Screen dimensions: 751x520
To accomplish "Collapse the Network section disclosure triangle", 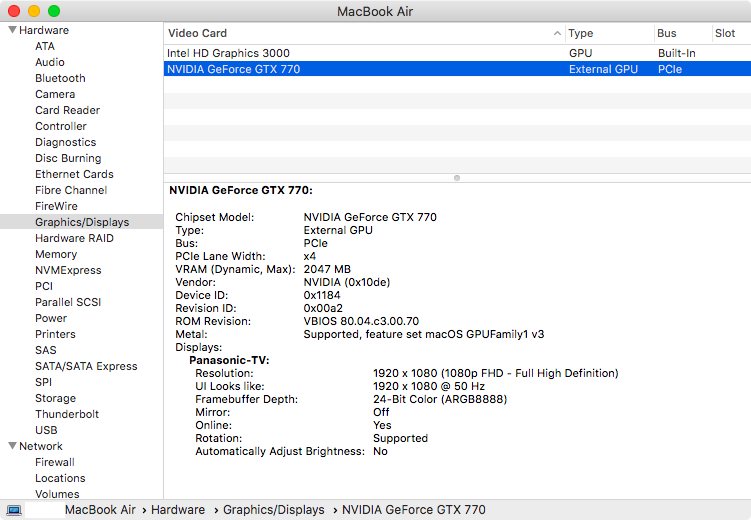I will pyautogui.click(x=12, y=446).
